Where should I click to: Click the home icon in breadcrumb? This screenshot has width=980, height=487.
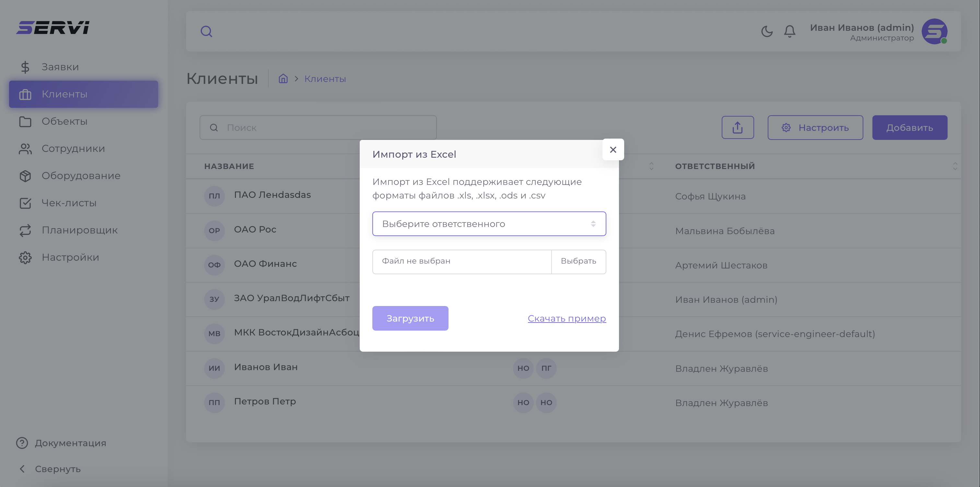point(283,79)
